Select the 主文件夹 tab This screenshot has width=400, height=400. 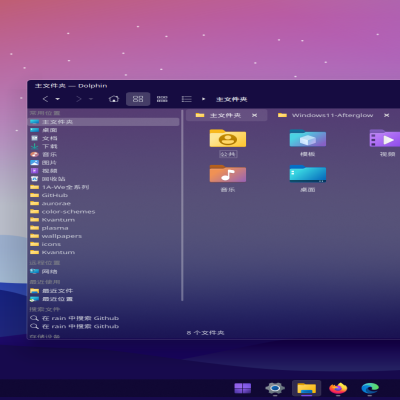[x=227, y=115]
